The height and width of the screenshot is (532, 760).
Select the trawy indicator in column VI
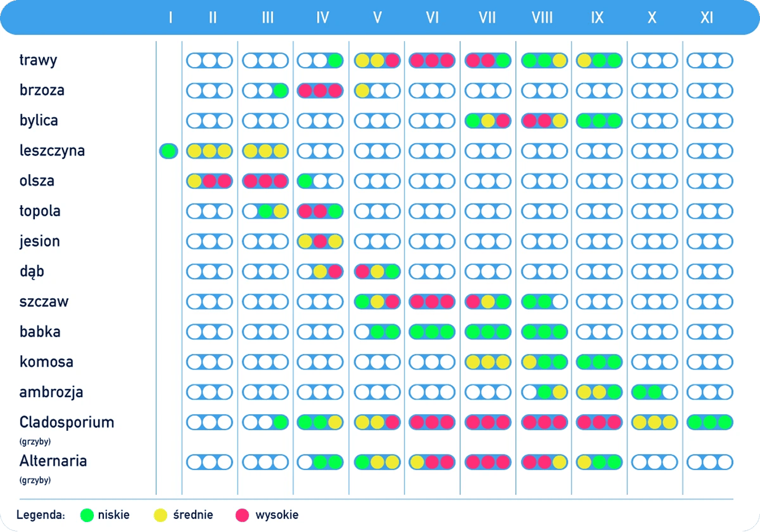coord(432,60)
